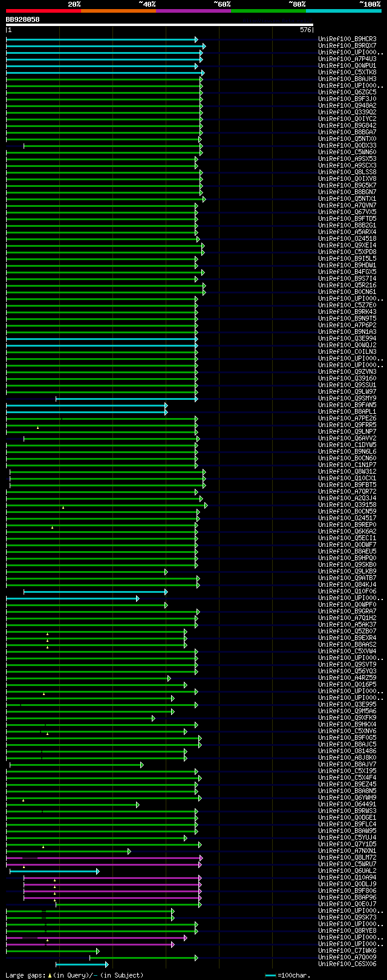Click the orange ~40% identity legend segment
387x980 pixels.
tap(119, 11)
